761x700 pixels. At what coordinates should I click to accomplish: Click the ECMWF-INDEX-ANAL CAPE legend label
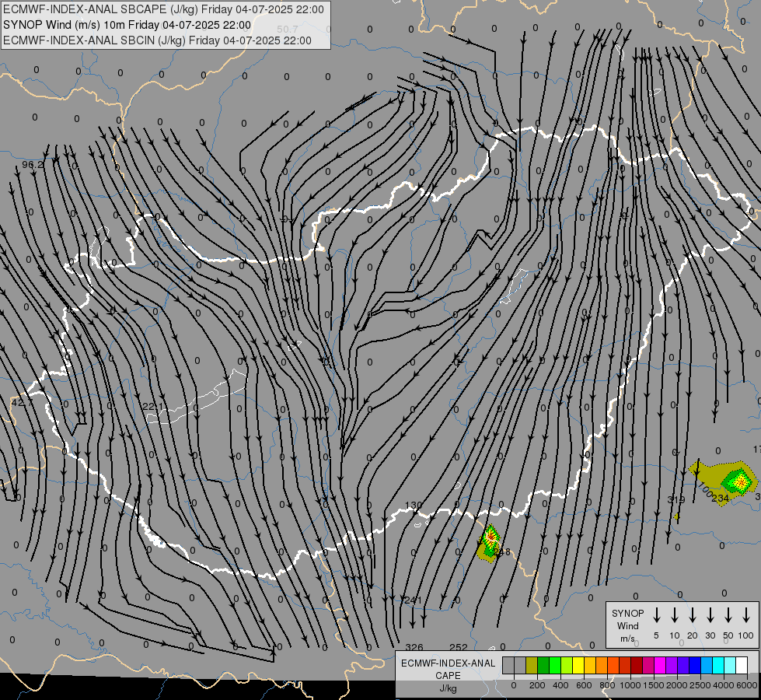[x=448, y=669]
